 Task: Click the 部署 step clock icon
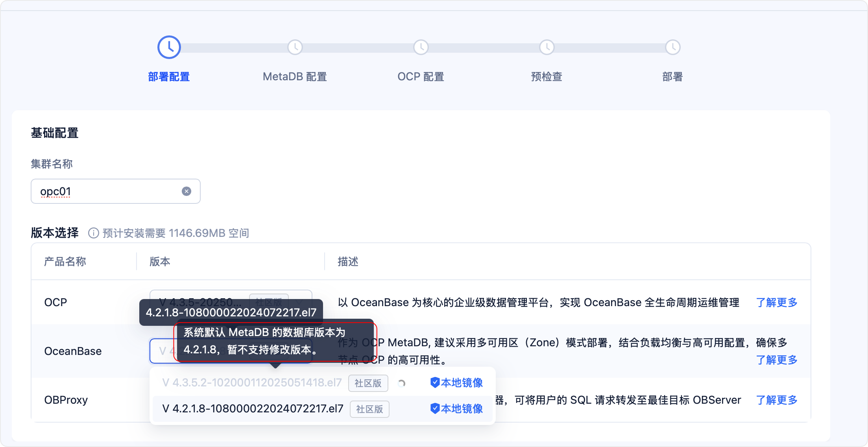point(672,47)
